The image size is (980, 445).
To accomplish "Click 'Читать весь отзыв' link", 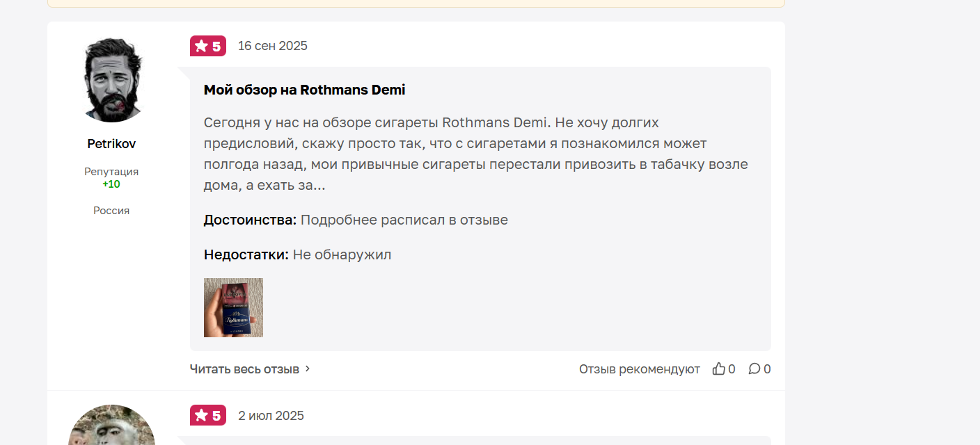I will click(244, 369).
